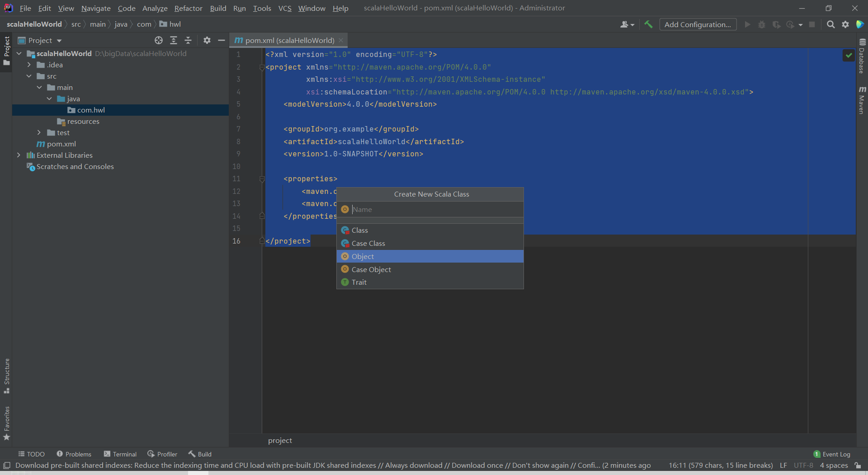Viewport: 868px width, 475px height.
Task: Toggle the Project side tab
Action: pyautogui.click(x=6, y=51)
